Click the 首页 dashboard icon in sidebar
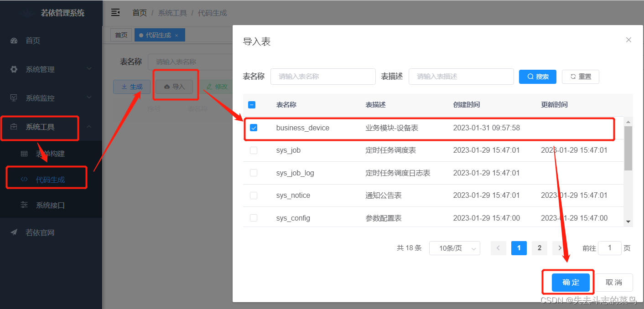 (14, 41)
